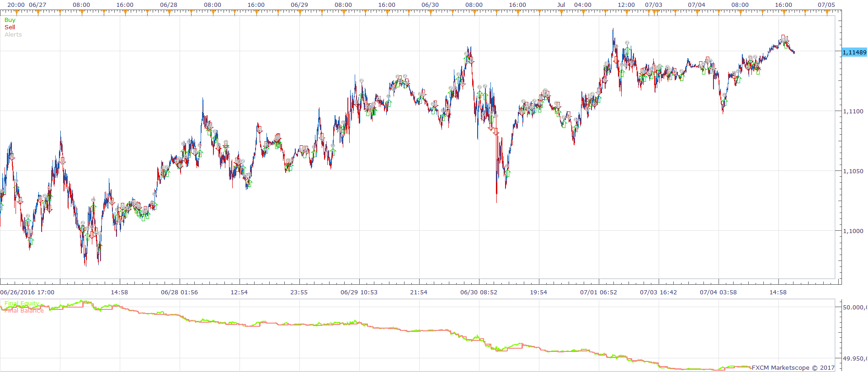Viewport: 868px width, 372px height.
Task: Click the 07/05 date on top axis
Action: point(826,5)
